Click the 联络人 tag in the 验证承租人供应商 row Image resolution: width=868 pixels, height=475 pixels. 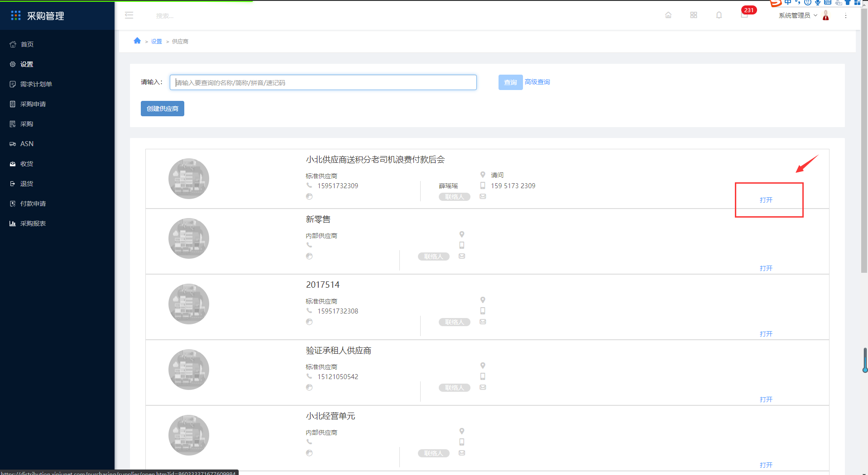click(455, 388)
